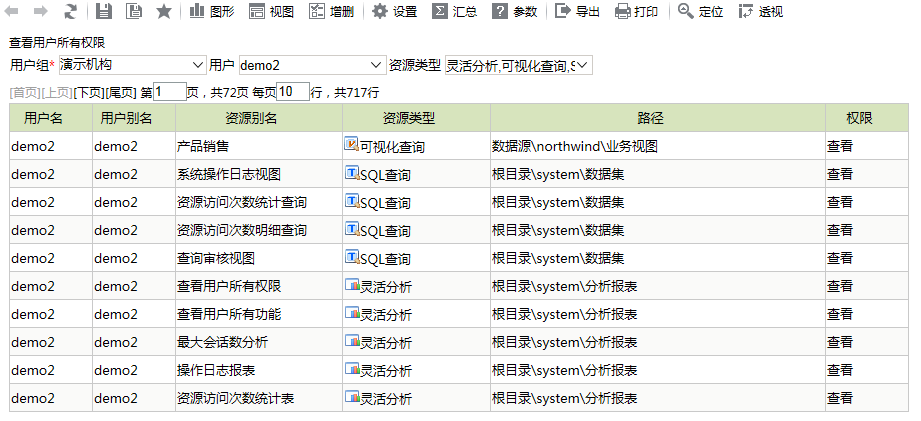Save the report with floppy icon
921x421 pixels.
104,11
